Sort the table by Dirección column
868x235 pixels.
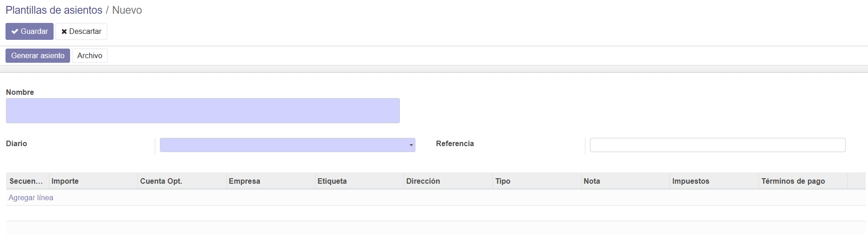(423, 181)
